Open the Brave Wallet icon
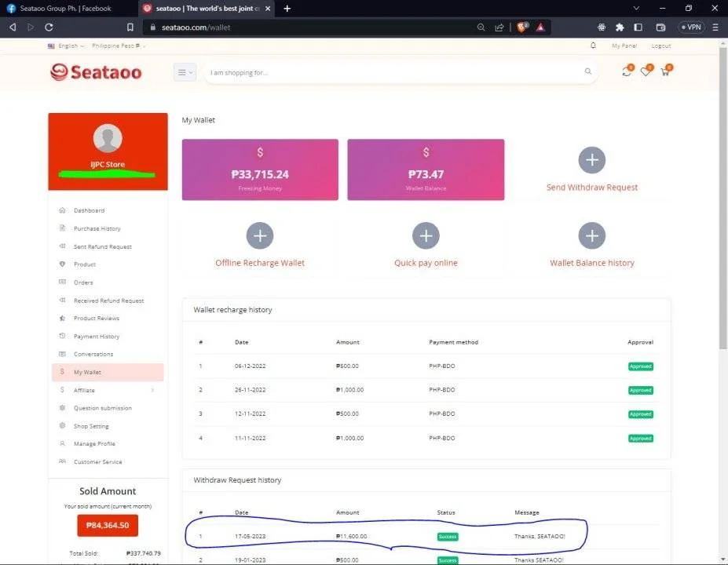The height and width of the screenshot is (565, 728). tap(660, 27)
